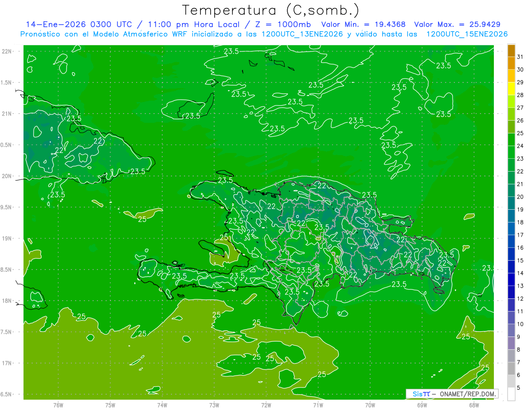Select the '69W' longitude axis label
This screenshot has width=532, height=411.
coord(422,405)
